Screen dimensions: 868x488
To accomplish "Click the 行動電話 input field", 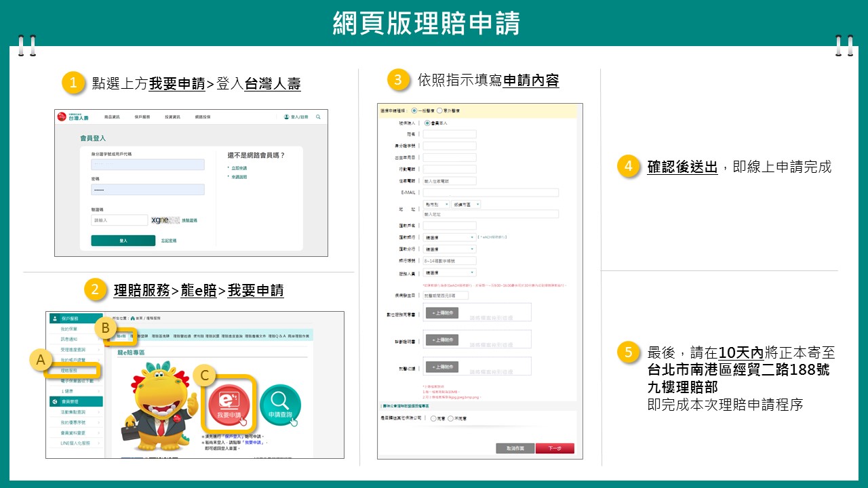I will click(x=450, y=169).
